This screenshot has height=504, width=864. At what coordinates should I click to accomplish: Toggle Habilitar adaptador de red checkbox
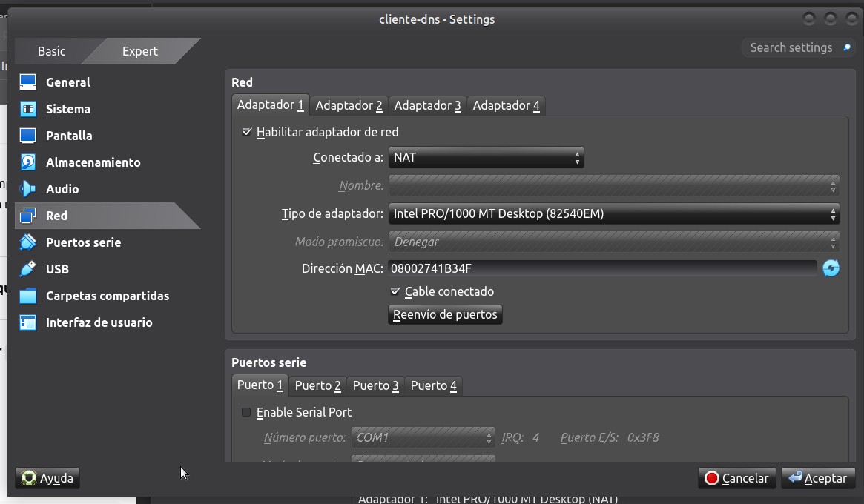[x=248, y=132]
